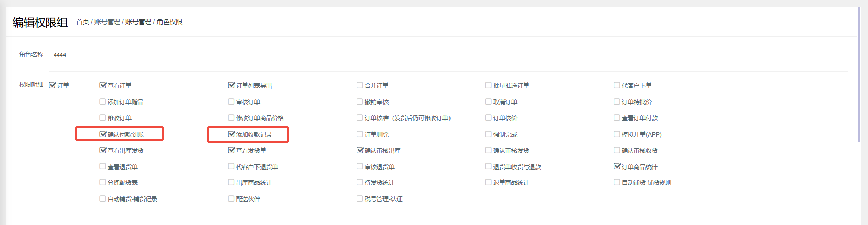
Task: Enable 分拣配货表 permission
Action: click(x=103, y=182)
